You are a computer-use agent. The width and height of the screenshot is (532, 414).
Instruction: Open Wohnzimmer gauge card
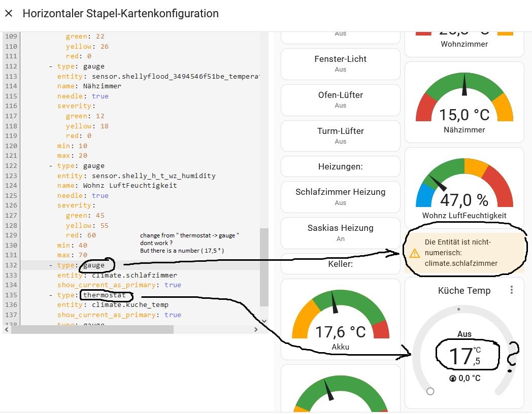(x=464, y=44)
